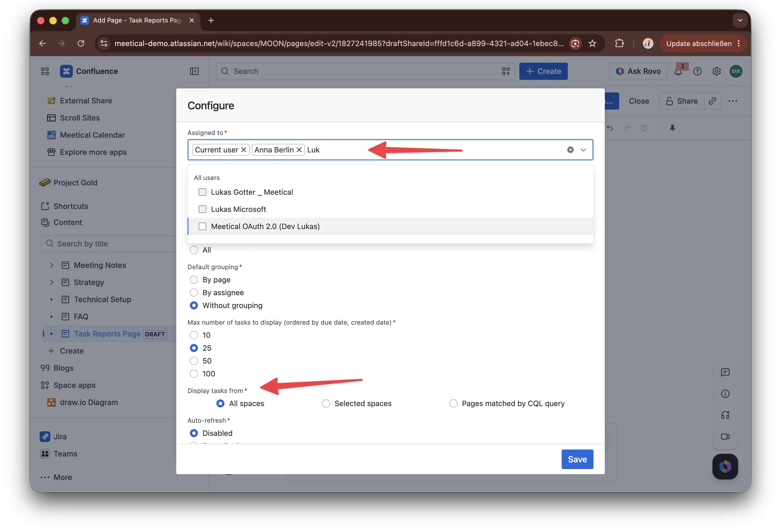Open External Share in sidebar
This screenshot has height=532, width=781.
click(86, 101)
